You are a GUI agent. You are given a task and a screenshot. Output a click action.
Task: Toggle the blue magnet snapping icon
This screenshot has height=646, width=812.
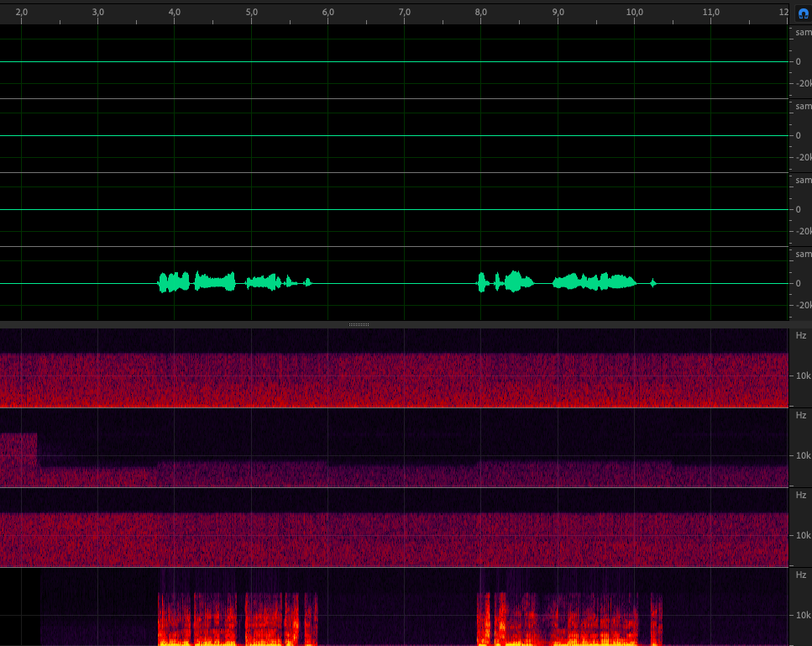pos(803,13)
